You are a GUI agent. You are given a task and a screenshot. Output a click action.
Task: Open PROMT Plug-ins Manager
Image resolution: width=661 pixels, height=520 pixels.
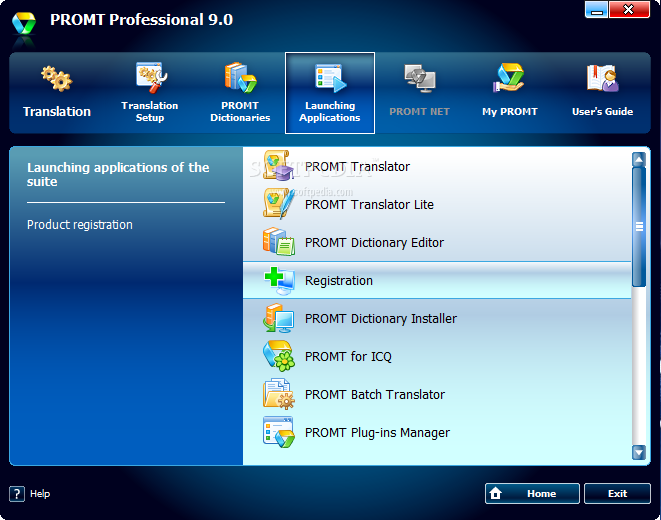click(437, 432)
